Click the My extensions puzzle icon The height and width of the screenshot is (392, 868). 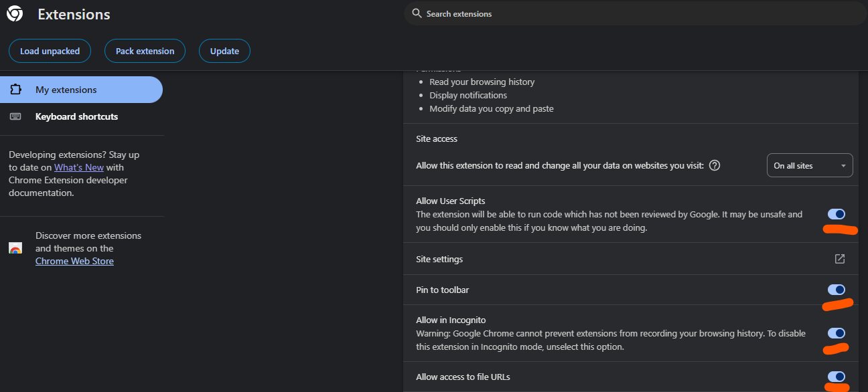click(x=16, y=90)
